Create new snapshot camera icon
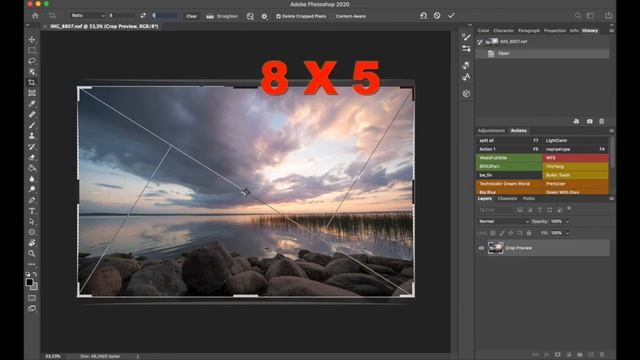 [589, 121]
